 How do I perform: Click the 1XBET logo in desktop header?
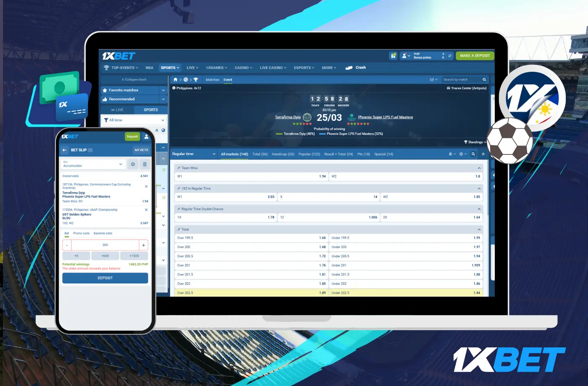pos(119,56)
